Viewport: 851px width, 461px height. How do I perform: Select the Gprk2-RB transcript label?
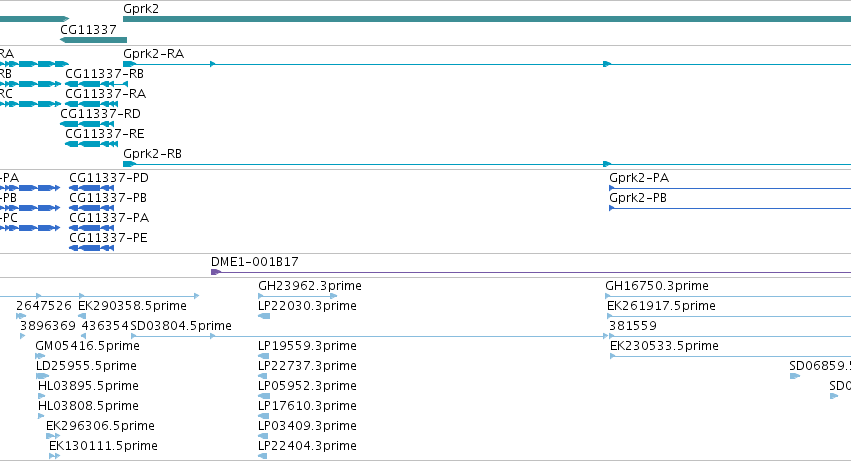tap(153, 154)
